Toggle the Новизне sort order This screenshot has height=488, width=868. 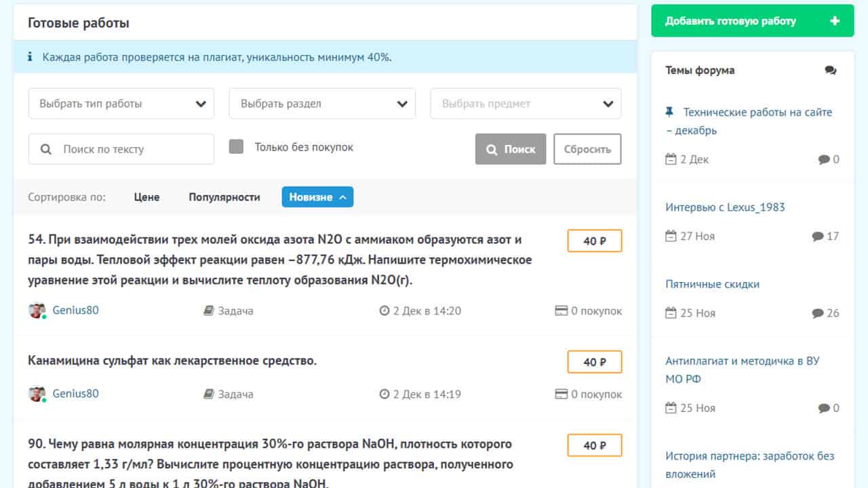(317, 197)
